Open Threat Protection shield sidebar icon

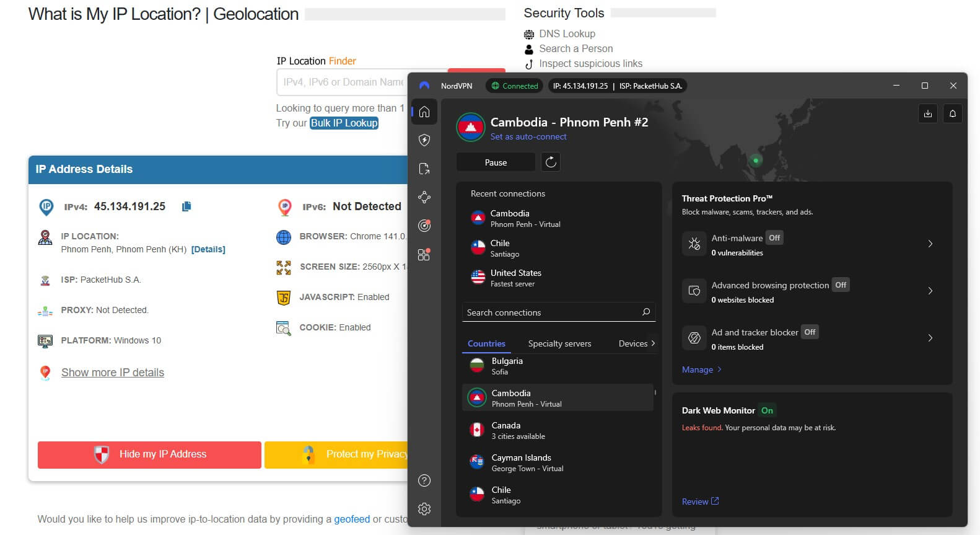tap(424, 140)
